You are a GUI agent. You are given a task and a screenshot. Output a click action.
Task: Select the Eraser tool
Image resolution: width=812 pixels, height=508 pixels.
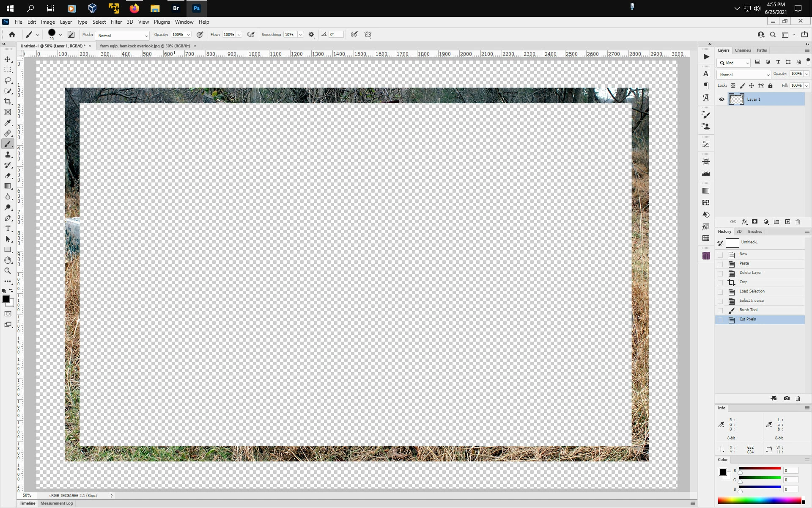pos(8,176)
